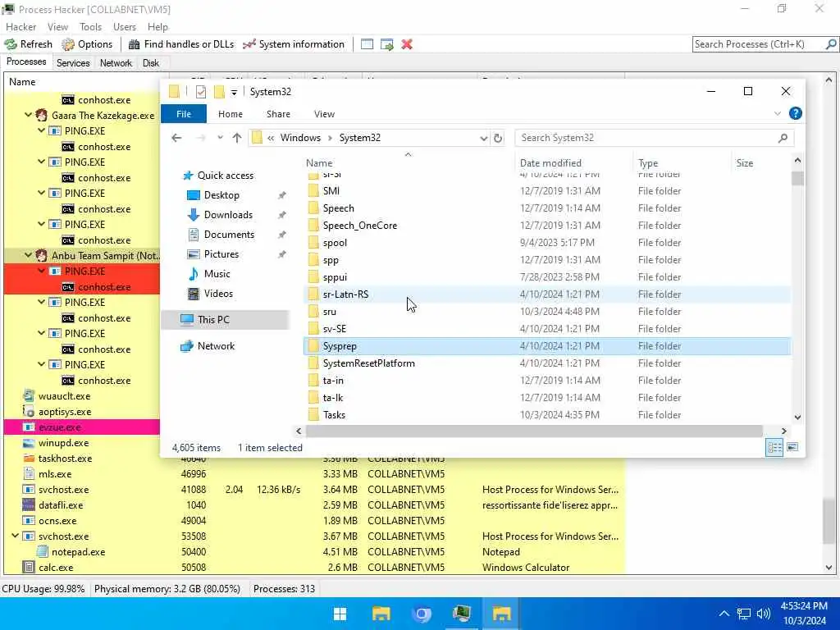840x630 pixels.
Task: Click the Refresh toolbar button in Process Hacker
Action: pyautogui.click(x=29, y=44)
